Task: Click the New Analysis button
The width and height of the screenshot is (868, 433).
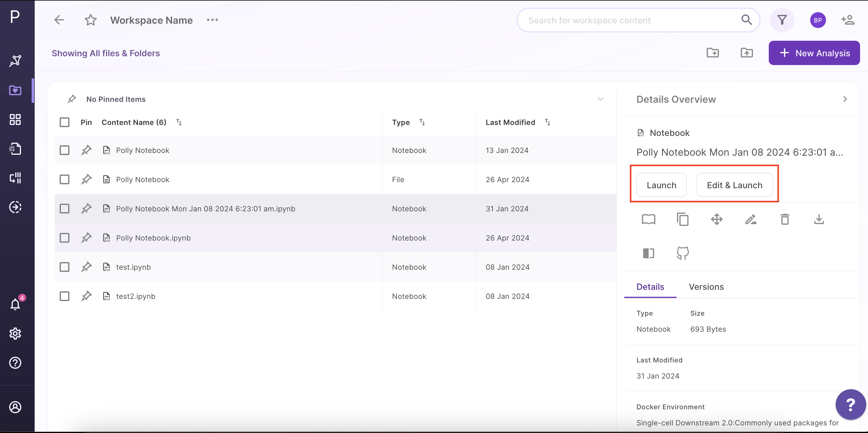Action: (814, 53)
